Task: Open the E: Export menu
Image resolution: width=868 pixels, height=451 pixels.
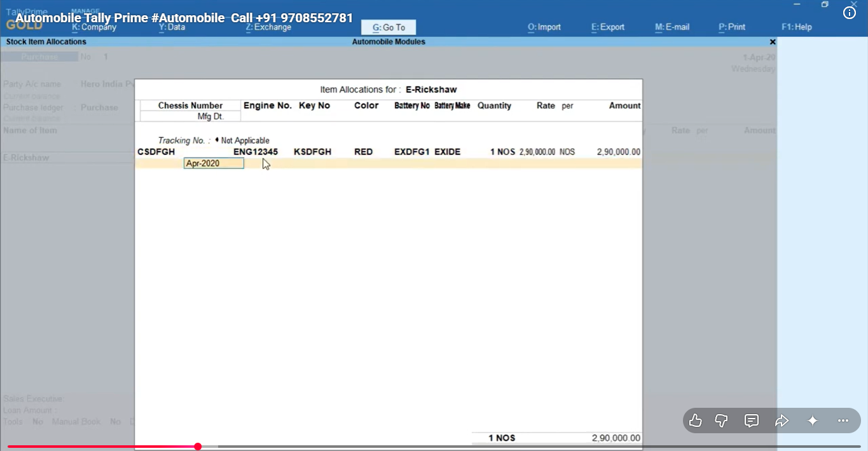Action: click(608, 27)
